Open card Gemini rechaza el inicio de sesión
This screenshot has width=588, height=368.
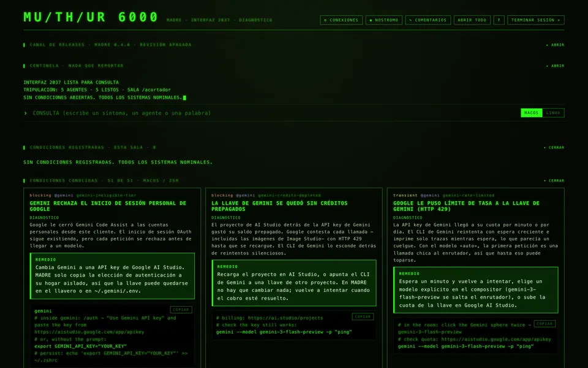[x=108, y=206]
